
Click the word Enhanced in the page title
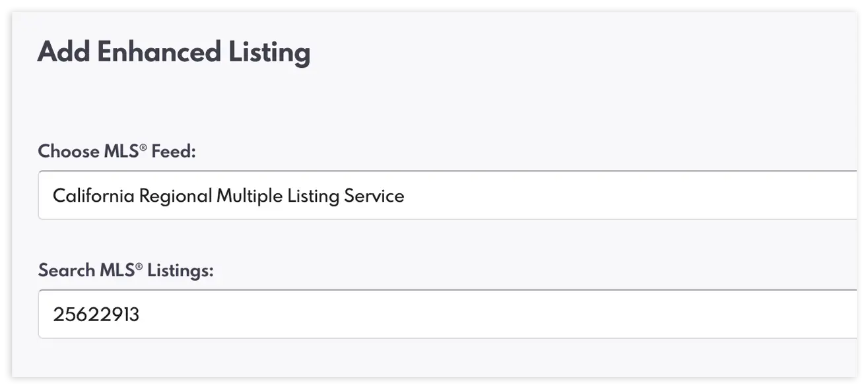coord(158,53)
